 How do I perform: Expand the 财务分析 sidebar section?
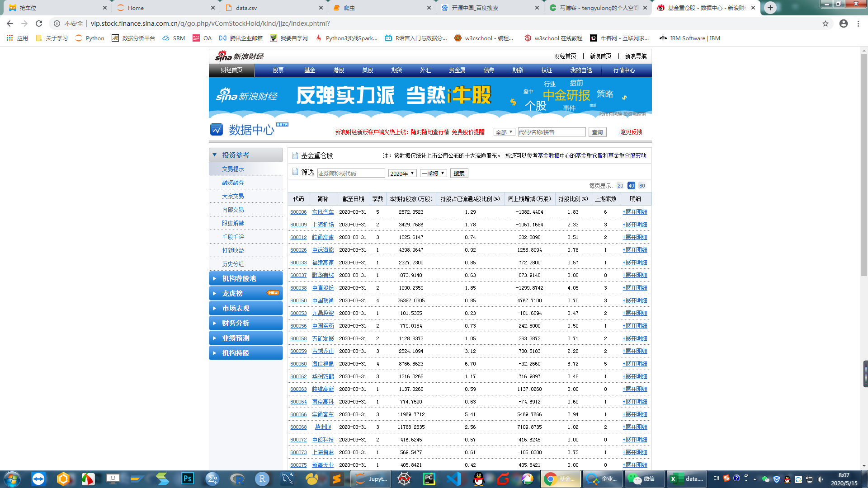coord(246,323)
